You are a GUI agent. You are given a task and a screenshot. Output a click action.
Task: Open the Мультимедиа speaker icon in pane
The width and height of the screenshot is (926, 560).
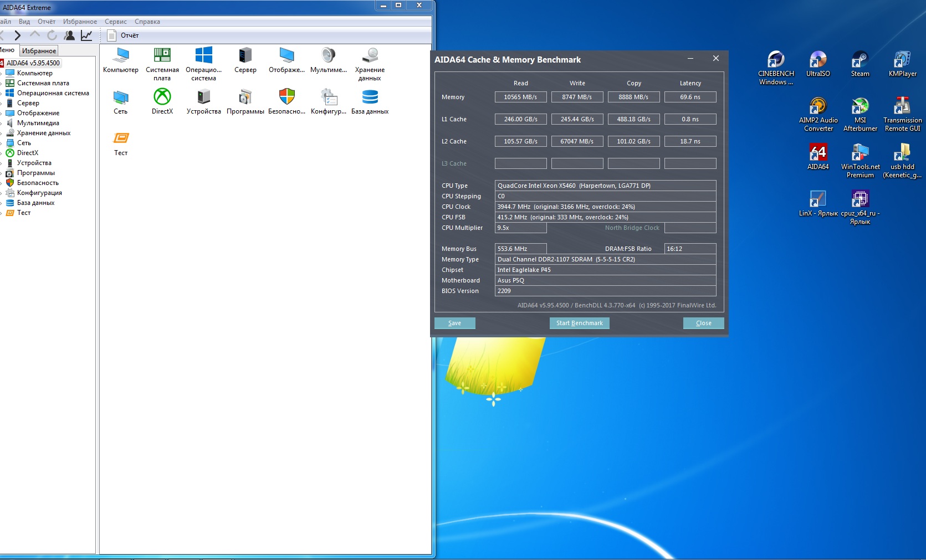coord(329,60)
